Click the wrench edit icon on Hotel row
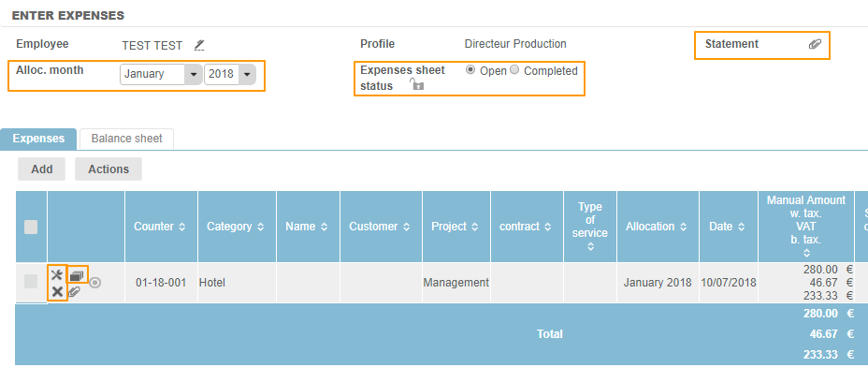Viewport: 868px width, 382px height. click(x=57, y=274)
